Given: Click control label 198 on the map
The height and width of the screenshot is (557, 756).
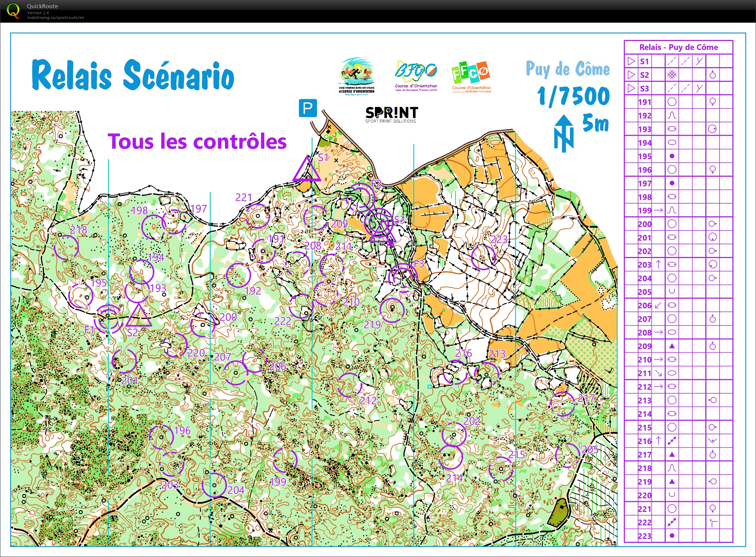Looking at the screenshot, I should pyautogui.click(x=139, y=210).
